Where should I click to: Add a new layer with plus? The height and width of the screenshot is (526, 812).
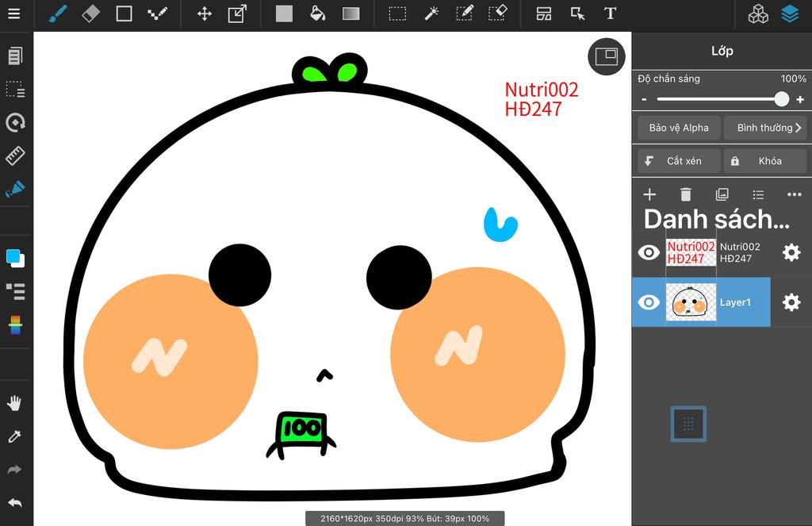tap(649, 194)
